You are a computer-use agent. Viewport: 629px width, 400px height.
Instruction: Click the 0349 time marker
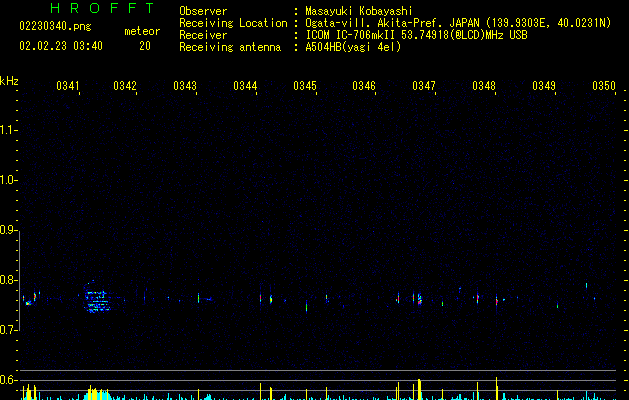coord(544,86)
